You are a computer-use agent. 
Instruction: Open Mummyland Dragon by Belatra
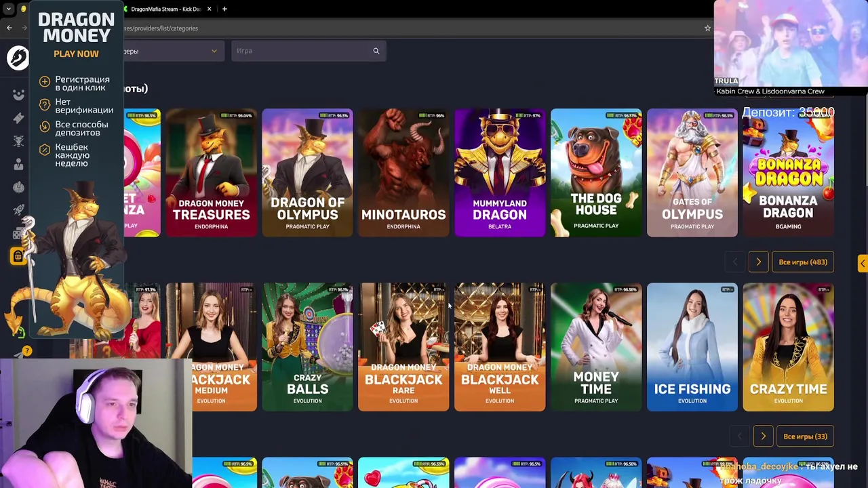[500, 173]
